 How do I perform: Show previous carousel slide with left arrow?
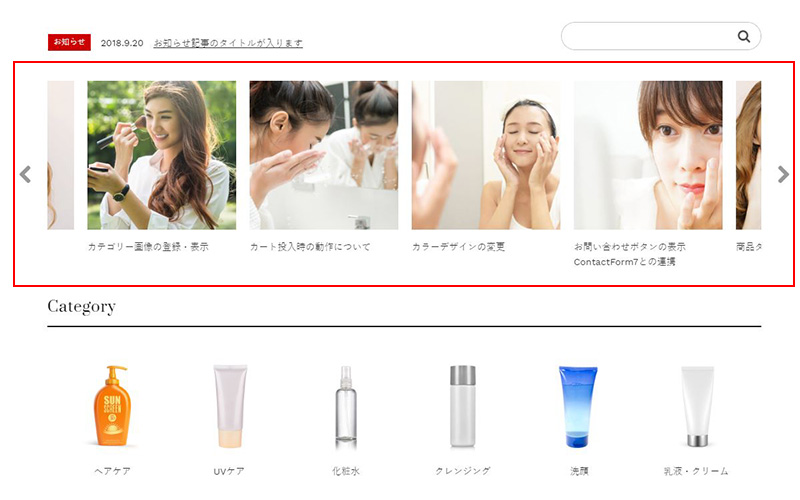[x=25, y=174]
